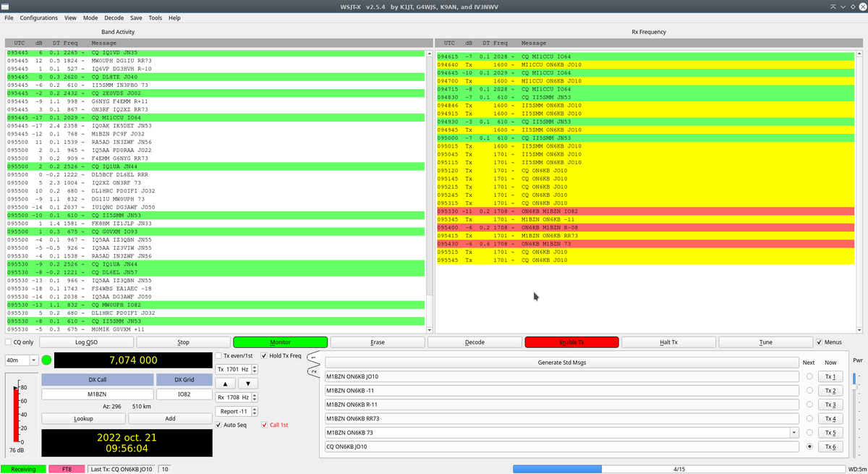
Task: Open the Save menu
Action: (x=136, y=17)
